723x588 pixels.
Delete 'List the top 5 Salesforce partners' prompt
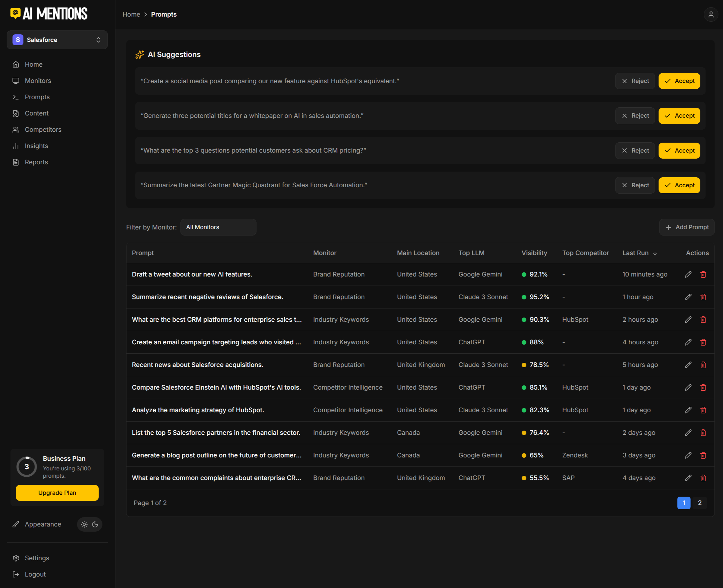pyautogui.click(x=703, y=432)
